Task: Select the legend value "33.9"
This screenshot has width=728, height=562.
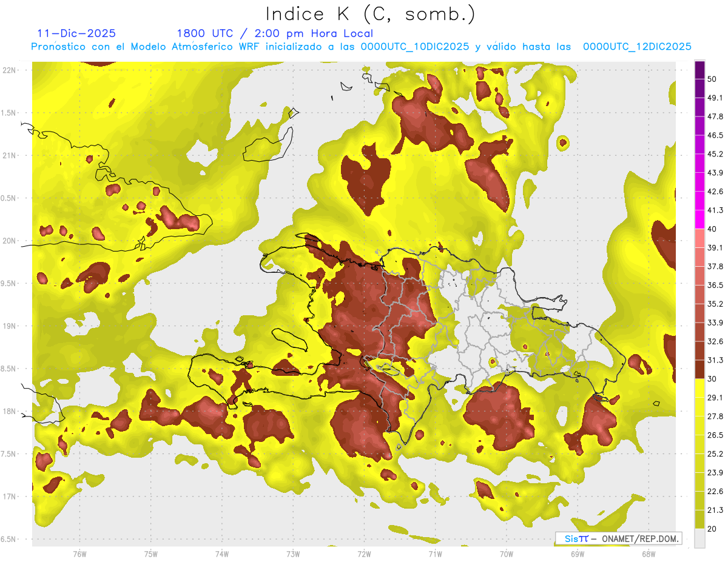Action: 715,323
